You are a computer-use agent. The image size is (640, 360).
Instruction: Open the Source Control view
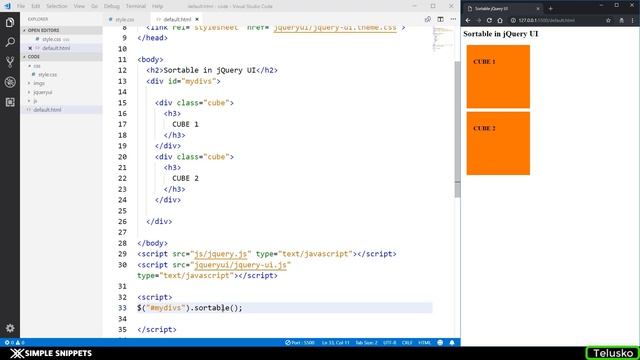10,62
